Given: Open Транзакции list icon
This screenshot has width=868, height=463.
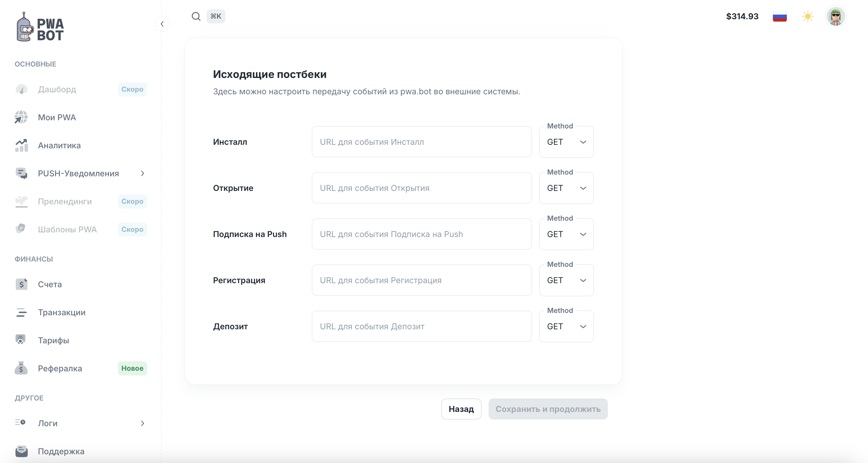Looking at the screenshot, I should click(x=21, y=312).
